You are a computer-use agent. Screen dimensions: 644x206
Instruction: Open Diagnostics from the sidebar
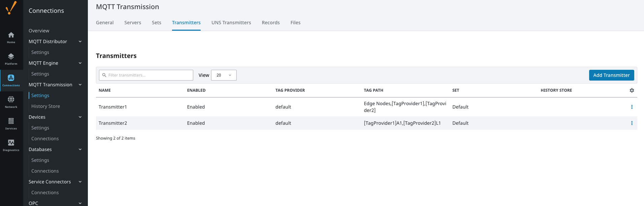click(11, 145)
